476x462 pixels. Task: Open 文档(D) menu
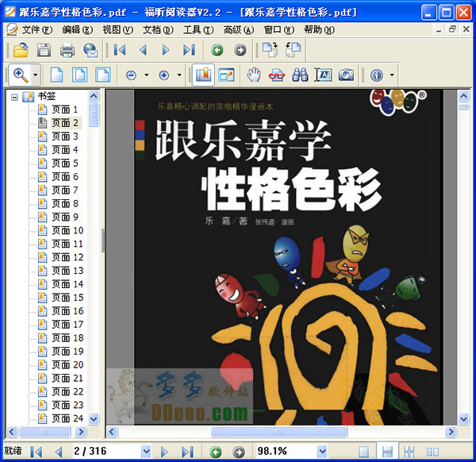click(x=158, y=29)
